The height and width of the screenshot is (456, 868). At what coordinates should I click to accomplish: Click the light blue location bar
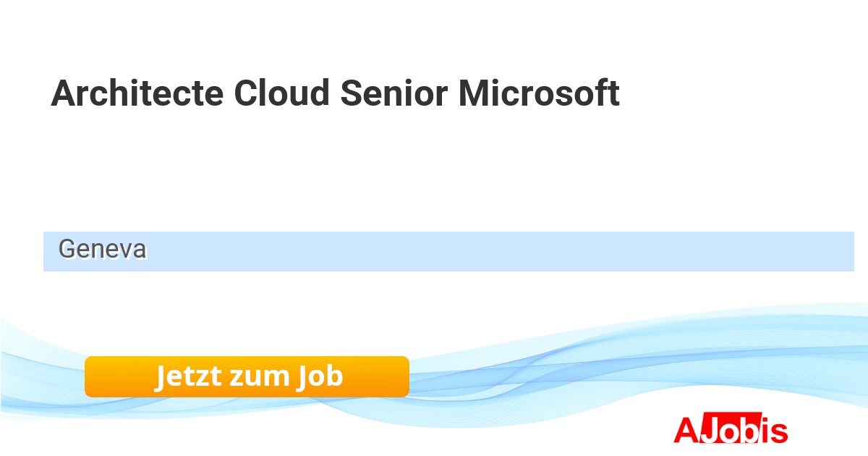tap(448, 251)
